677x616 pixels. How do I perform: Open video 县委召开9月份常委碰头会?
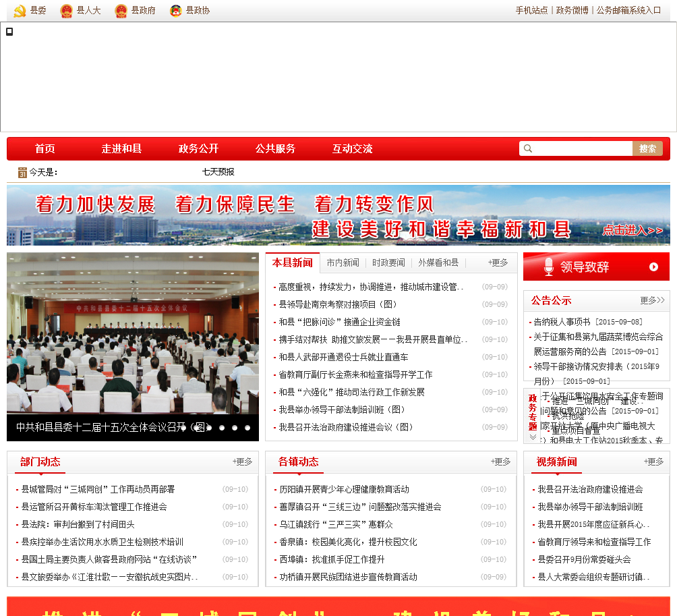tap(584, 559)
